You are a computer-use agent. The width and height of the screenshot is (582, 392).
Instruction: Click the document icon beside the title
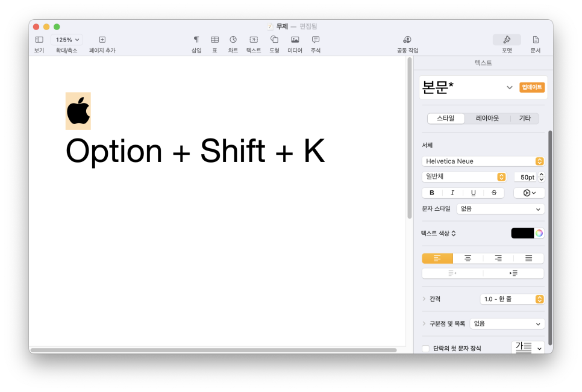270,26
